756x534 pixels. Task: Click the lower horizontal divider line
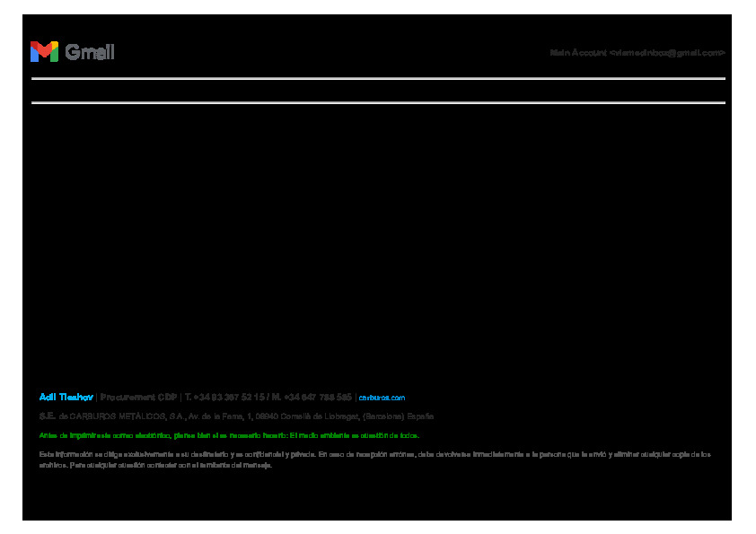click(x=378, y=102)
